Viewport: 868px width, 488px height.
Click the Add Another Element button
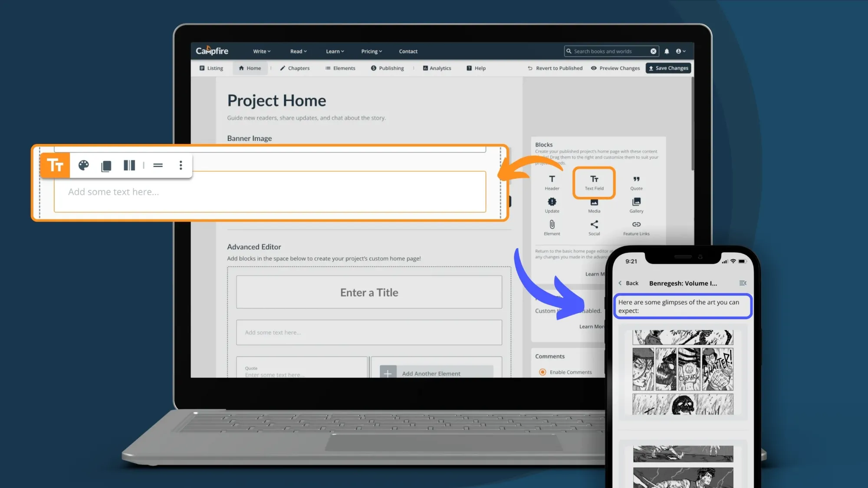[431, 373]
